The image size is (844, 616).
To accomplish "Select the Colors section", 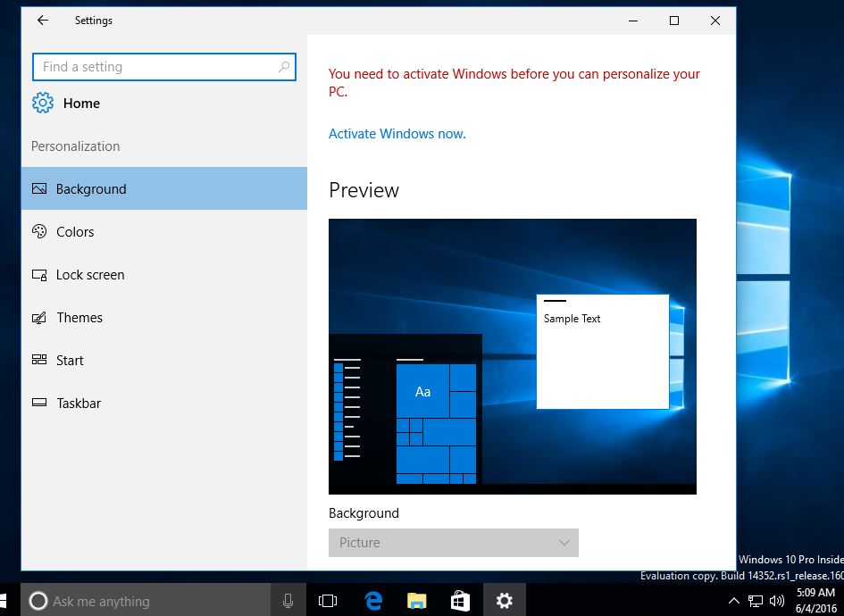I will coord(164,231).
